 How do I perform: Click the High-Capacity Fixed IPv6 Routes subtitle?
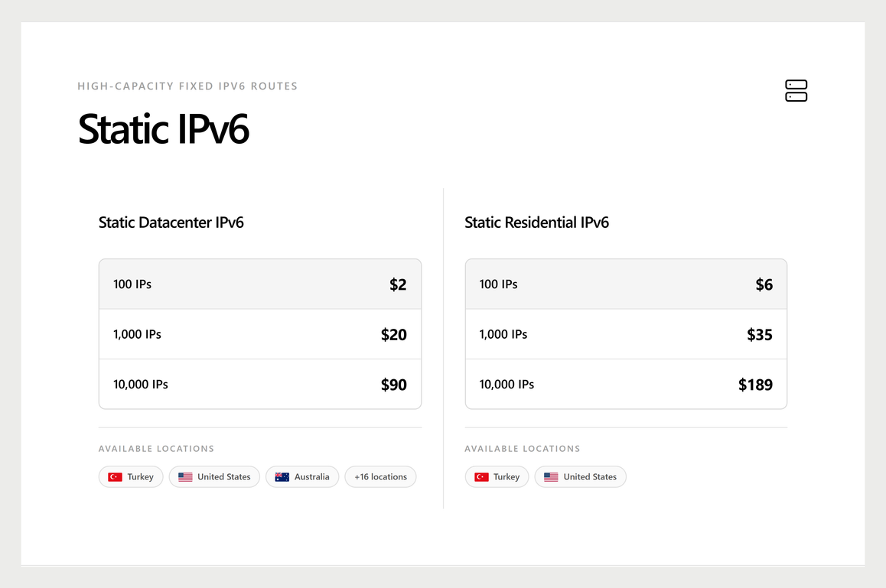pyautogui.click(x=187, y=86)
